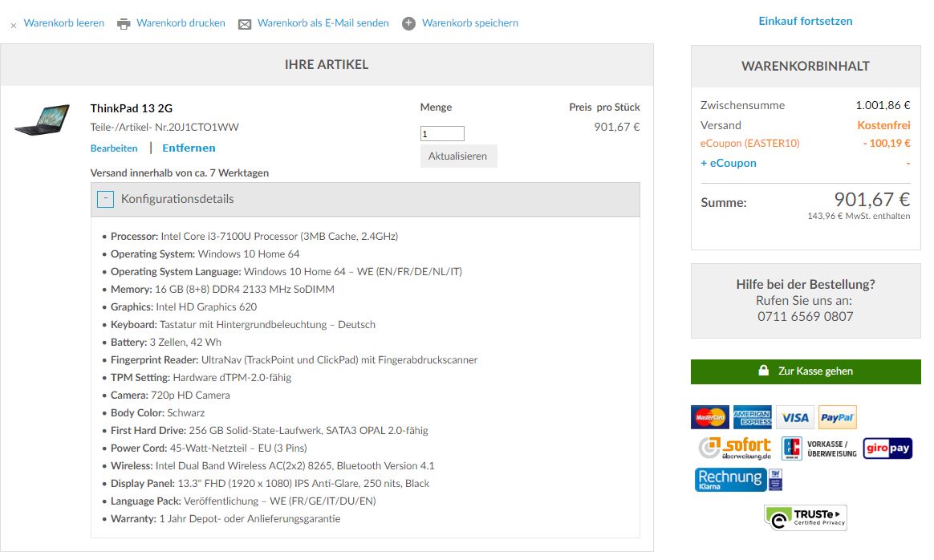Choose Warenkorb speichern link
The width and height of the screenshot is (934, 560).
coord(470,22)
